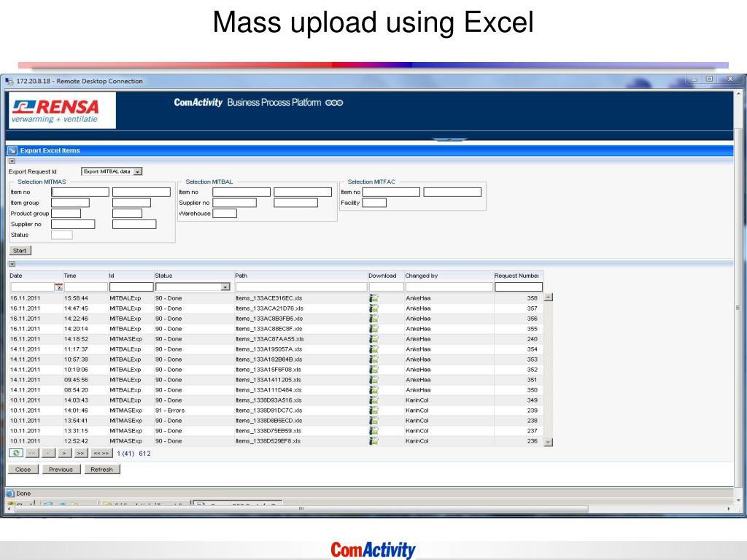This screenshot has width=747, height=560.
Task: Click the Changed by filter field
Action: 449,287
